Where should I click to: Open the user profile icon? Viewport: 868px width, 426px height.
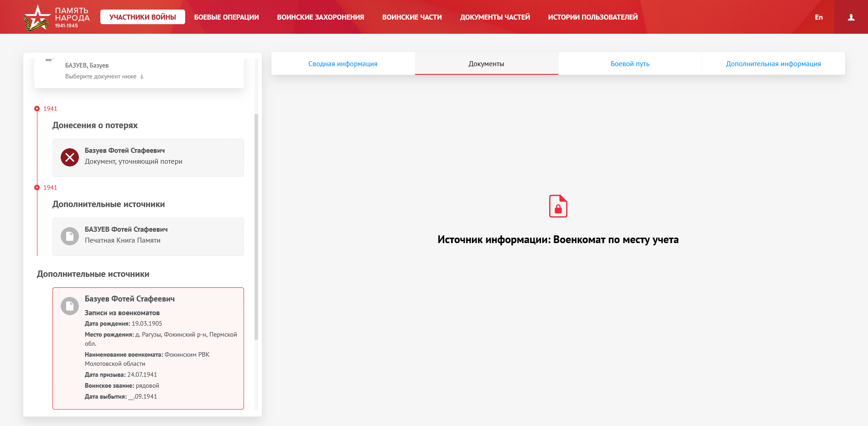[x=851, y=17]
